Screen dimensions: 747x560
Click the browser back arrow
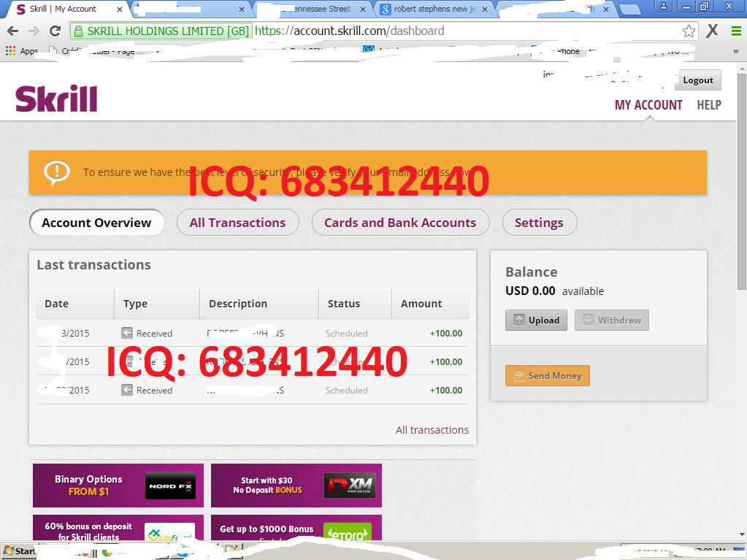(x=13, y=31)
